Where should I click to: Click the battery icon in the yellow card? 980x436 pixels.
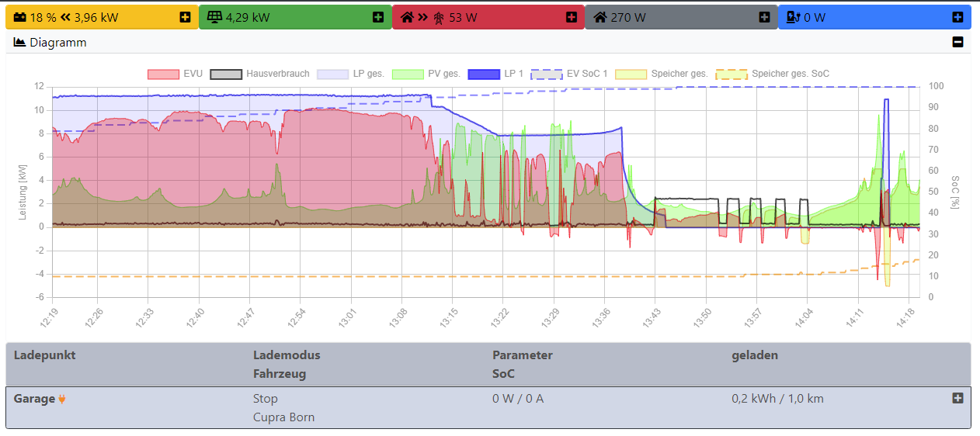click(19, 17)
